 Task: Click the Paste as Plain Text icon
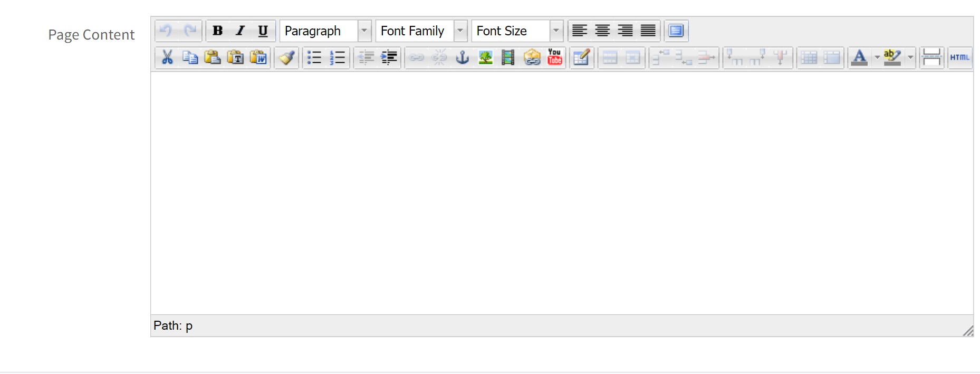235,57
